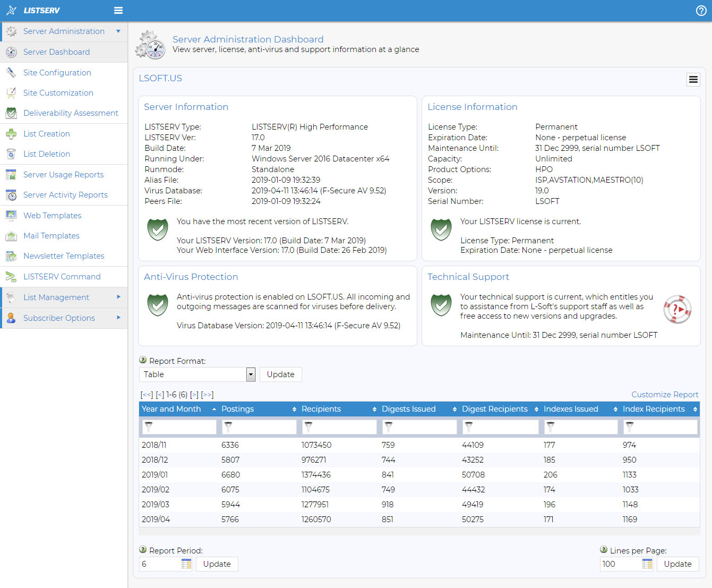Viewport: 712px width, 588px height.
Task: Click the Web Templates icon
Action: click(11, 216)
